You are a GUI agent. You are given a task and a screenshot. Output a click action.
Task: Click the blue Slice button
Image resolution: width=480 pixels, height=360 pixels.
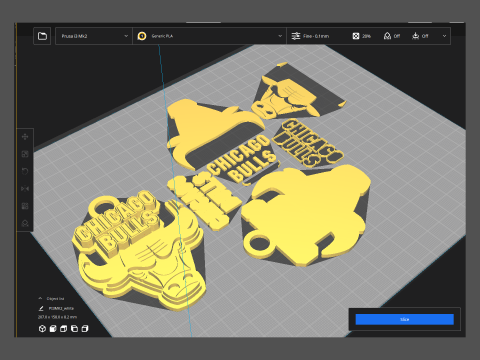point(404,319)
